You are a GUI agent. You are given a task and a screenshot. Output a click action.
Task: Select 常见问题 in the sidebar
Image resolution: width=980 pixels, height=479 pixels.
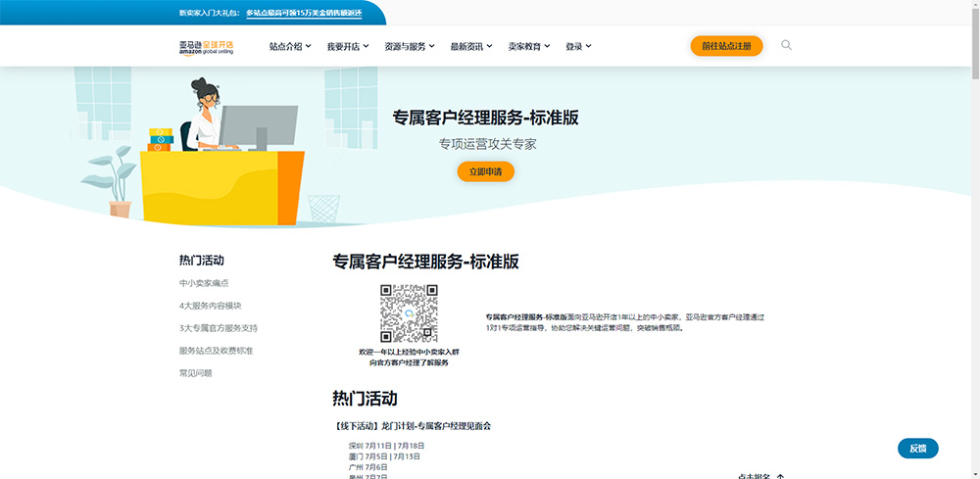(x=196, y=373)
